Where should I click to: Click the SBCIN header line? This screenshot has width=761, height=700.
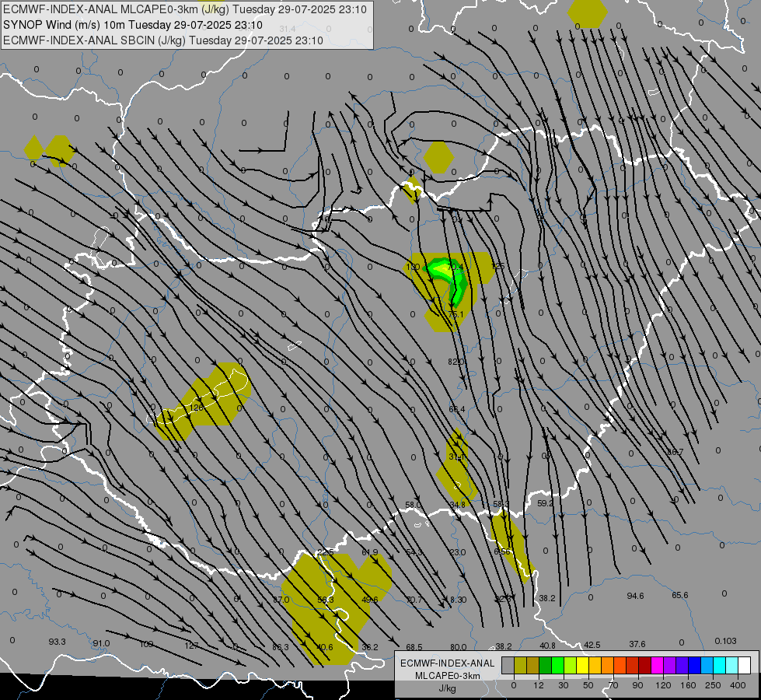163,40
